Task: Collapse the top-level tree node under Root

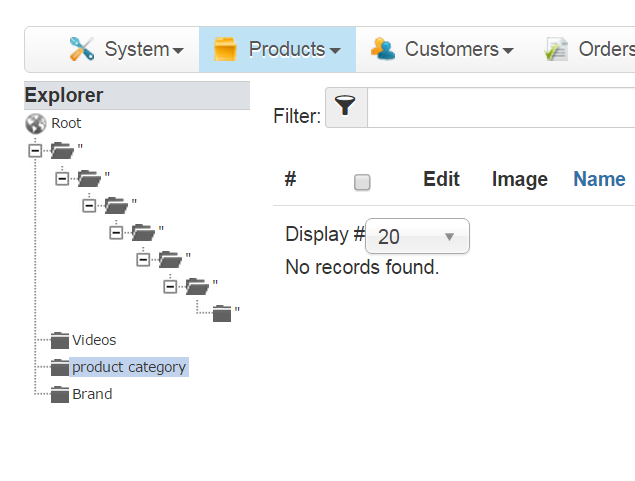Action: [x=35, y=151]
